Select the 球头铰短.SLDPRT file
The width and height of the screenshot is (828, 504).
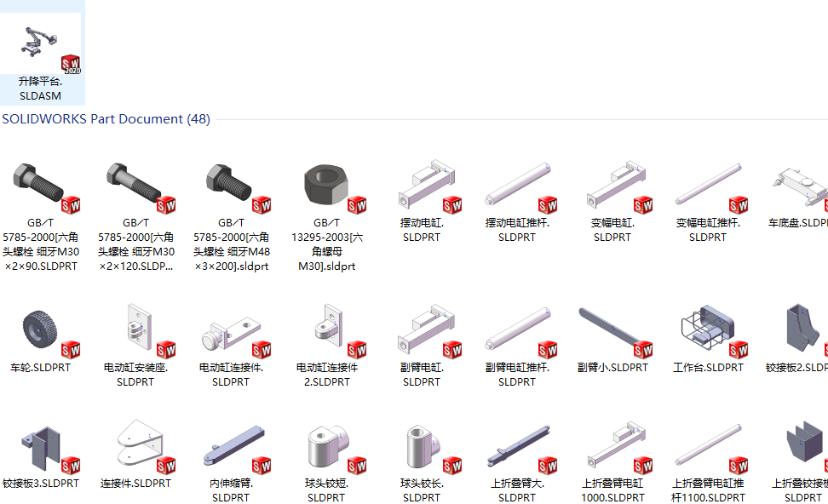(x=327, y=461)
